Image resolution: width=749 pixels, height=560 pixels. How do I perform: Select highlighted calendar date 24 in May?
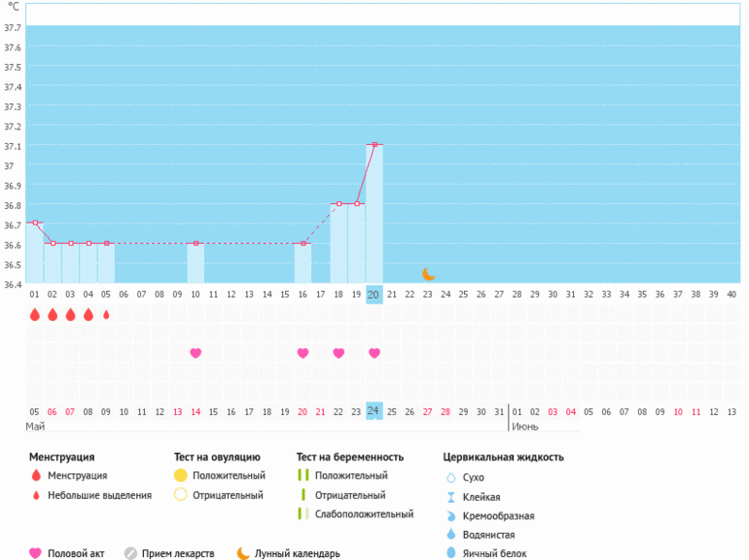coord(374,411)
